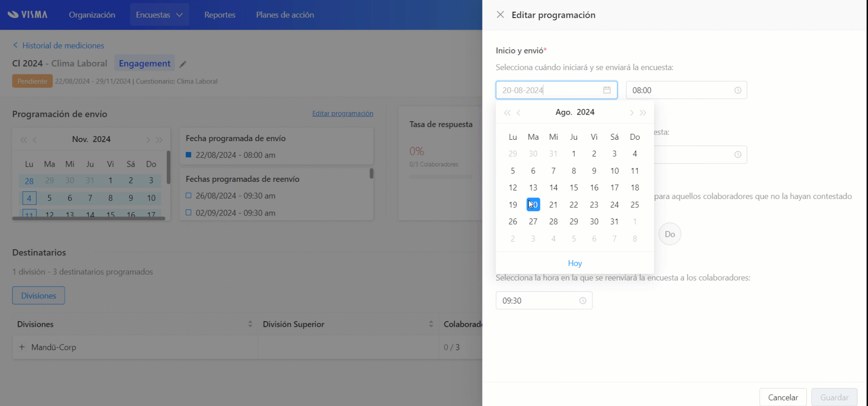Click the 0 / 3 cell in the Mandū-Corp row
The image size is (868, 406).
452,347
